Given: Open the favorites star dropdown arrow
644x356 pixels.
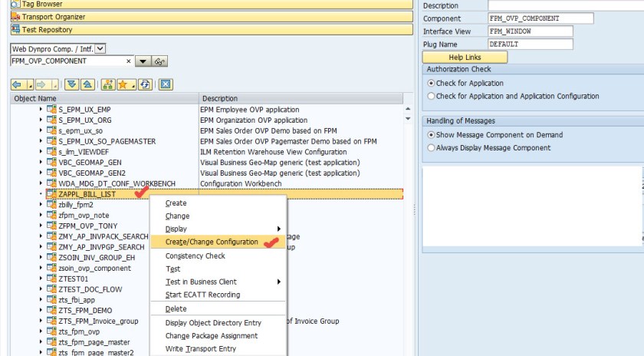Looking at the screenshot, I should click(x=133, y=85).
